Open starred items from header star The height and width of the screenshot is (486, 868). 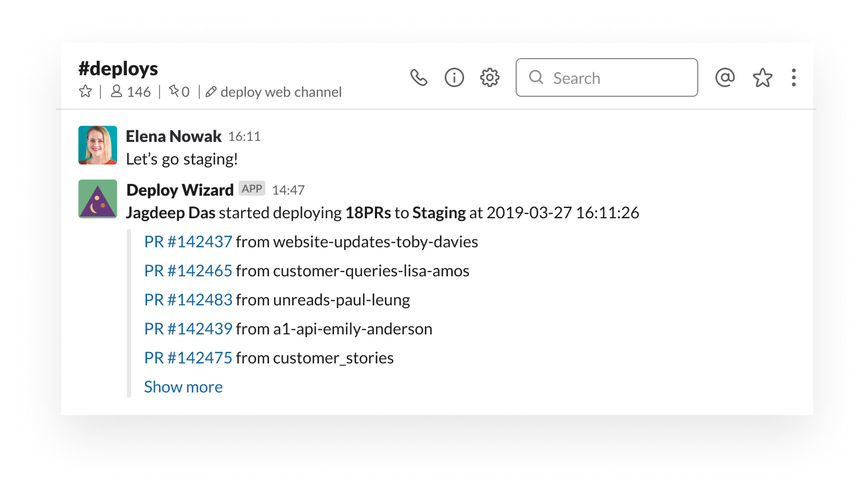tap(763, 78)
